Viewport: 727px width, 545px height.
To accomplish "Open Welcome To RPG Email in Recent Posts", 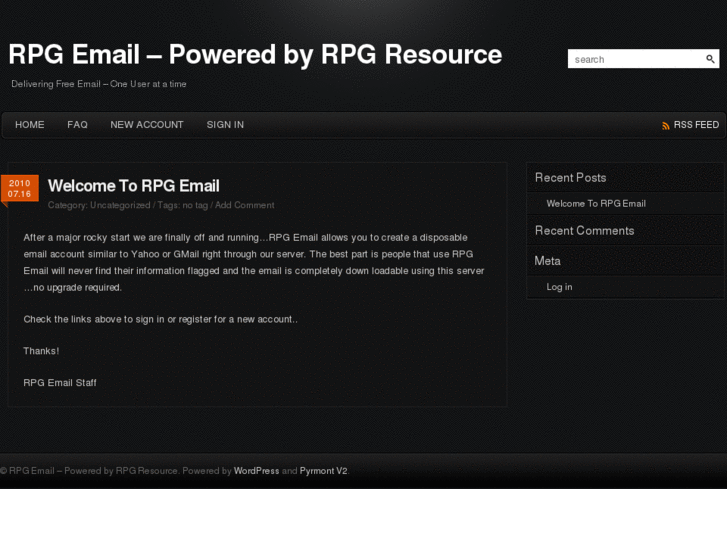I will 596,204.
